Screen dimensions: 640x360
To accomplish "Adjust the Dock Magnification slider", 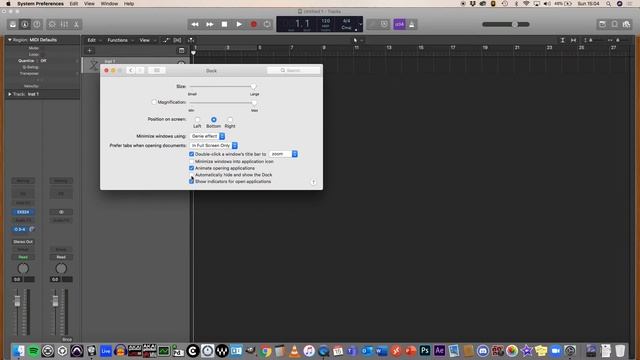I will click(x=222, y=102).
